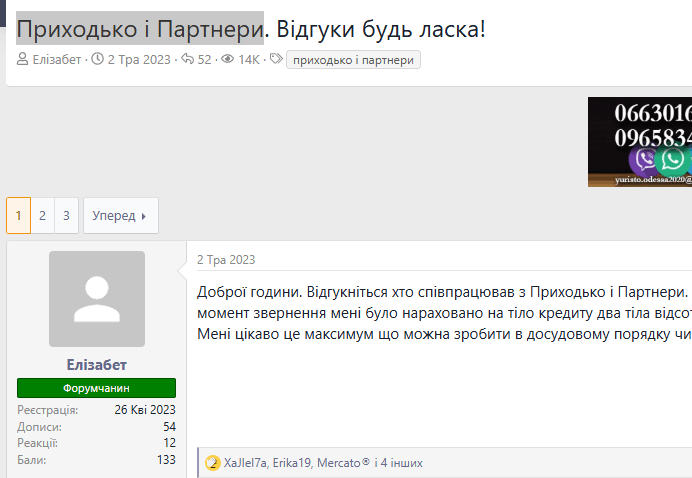Open post date 2 Тра 2023 permalink
This screenshot has width=692, height=478.
coord(226,260)
